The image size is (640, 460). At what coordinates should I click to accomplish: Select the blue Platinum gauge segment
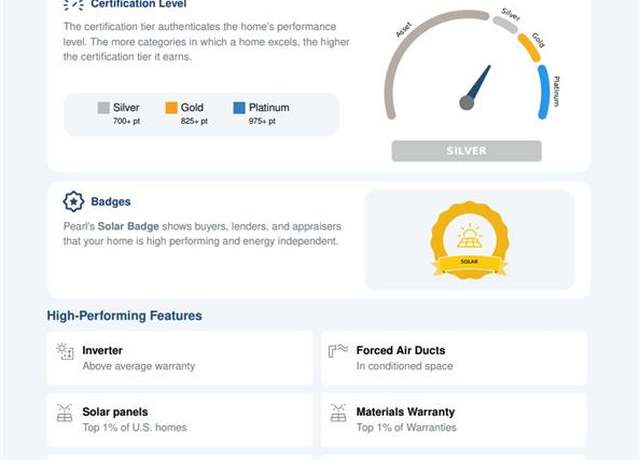tap(544, 92)
